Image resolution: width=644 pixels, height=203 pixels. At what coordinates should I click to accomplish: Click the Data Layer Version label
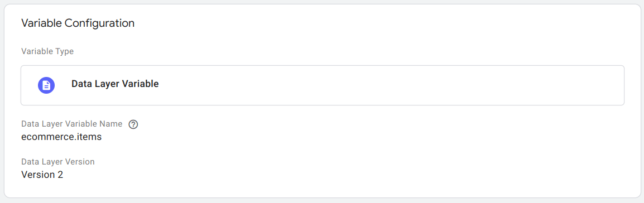[58, 162]
